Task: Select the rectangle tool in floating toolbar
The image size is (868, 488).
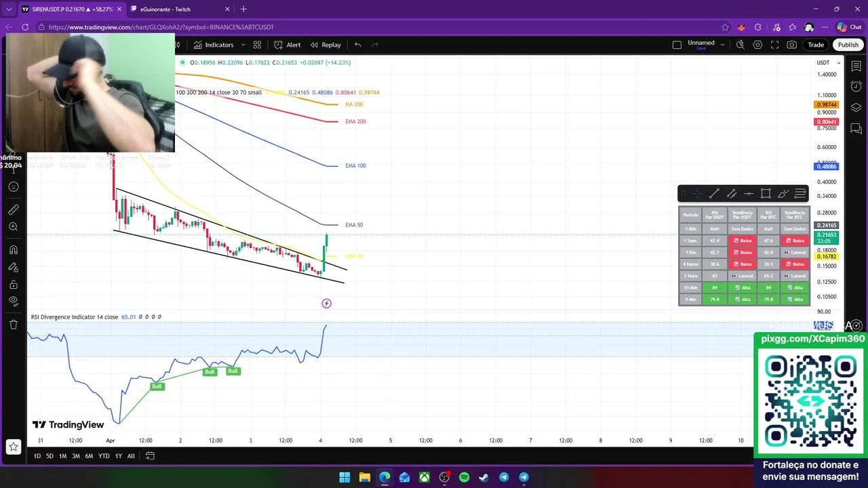Action: 766,194
